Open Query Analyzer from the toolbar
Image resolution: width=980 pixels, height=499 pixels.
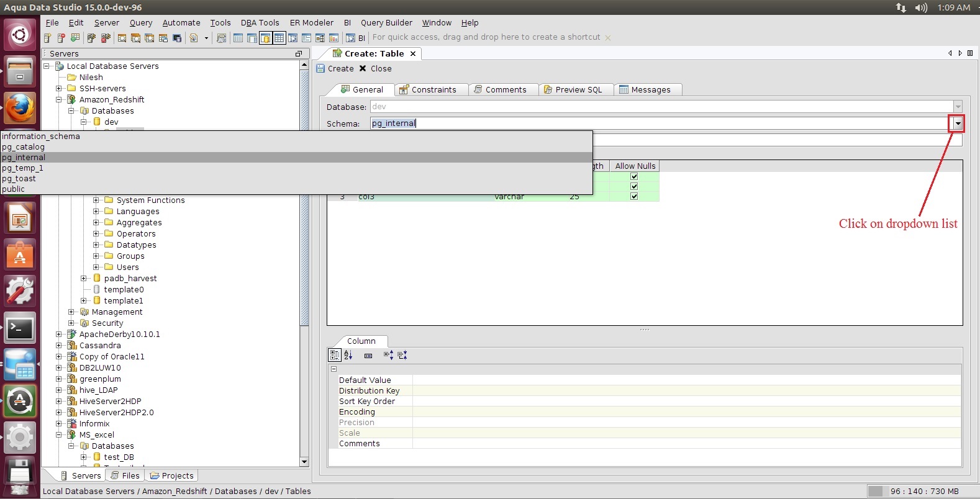click(x=122, y=38)
